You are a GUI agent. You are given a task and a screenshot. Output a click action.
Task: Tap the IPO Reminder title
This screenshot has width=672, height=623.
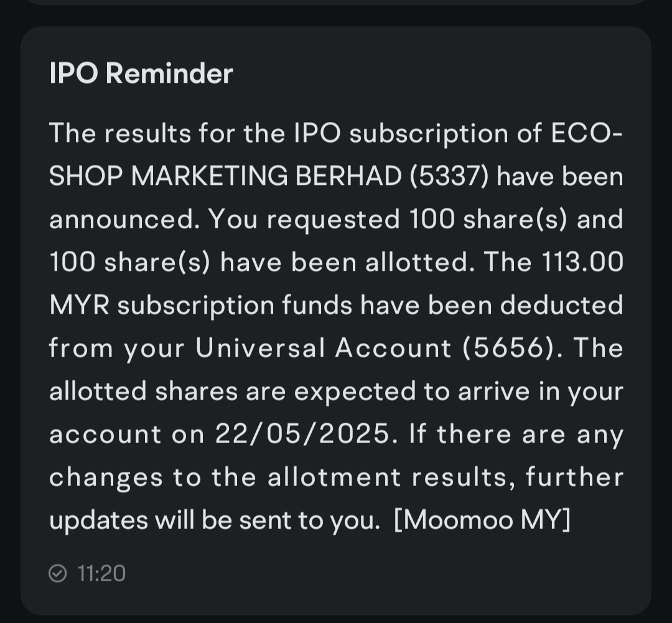coord(141,73)
